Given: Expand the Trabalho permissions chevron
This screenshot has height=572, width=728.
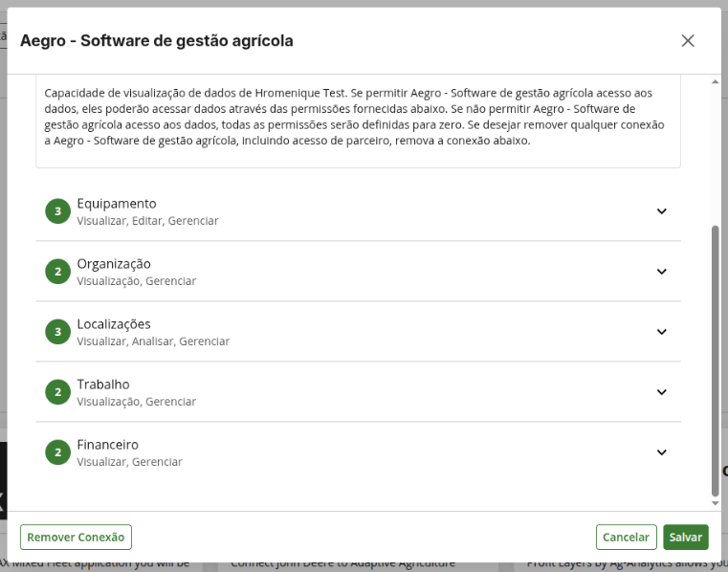Looking at the screenshot, I should pos(662,392).
